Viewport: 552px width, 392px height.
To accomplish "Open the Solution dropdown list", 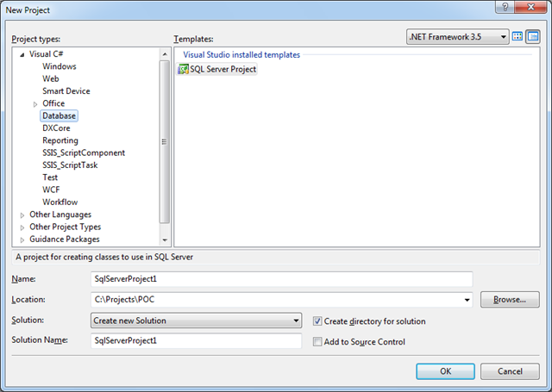I will 196,320.
